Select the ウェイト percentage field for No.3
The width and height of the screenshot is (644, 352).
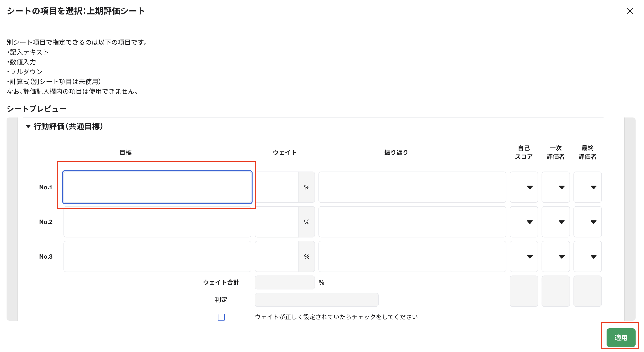click(276, 256)
